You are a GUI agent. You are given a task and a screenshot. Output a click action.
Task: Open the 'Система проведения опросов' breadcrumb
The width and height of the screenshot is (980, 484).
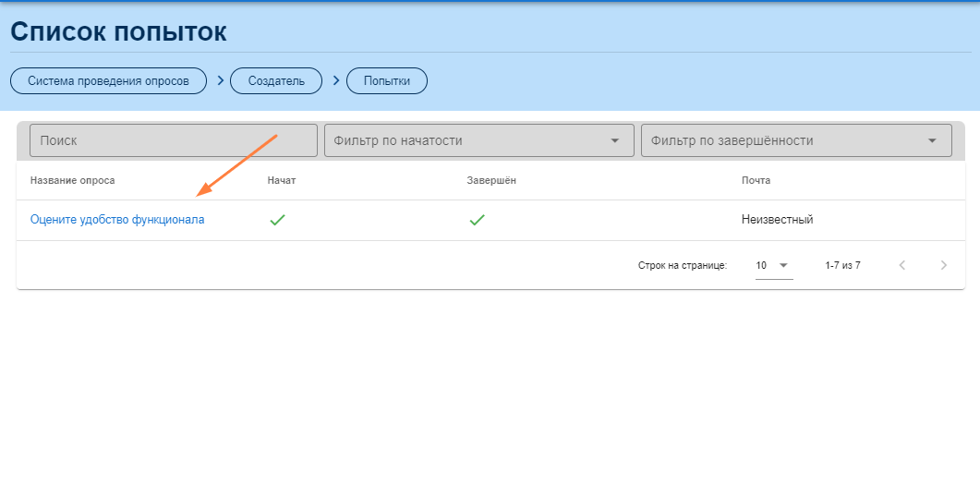coord(108,81)
